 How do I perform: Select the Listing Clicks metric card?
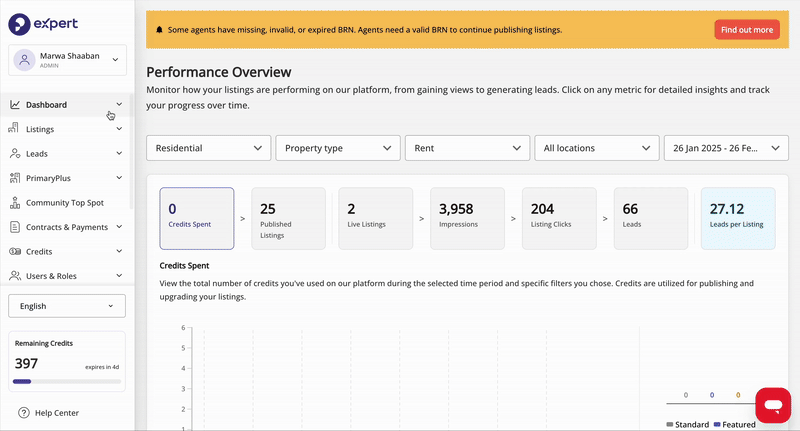559,218
